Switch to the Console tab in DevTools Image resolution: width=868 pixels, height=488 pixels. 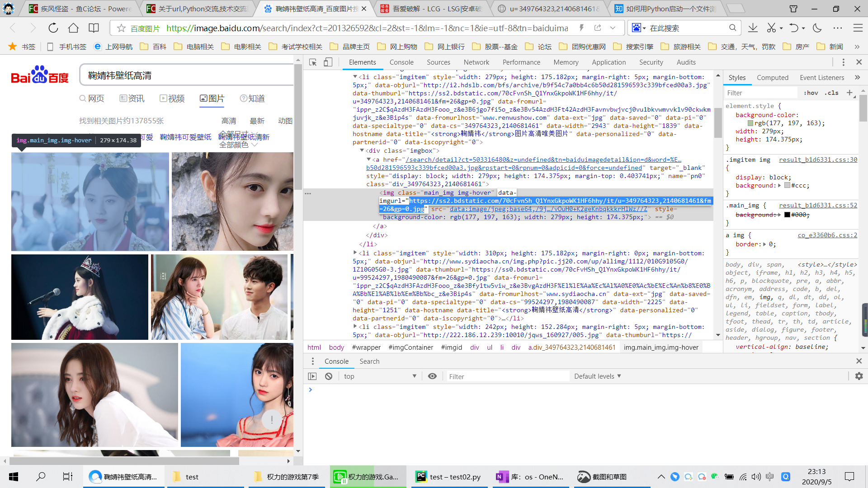tap(401, 62)
